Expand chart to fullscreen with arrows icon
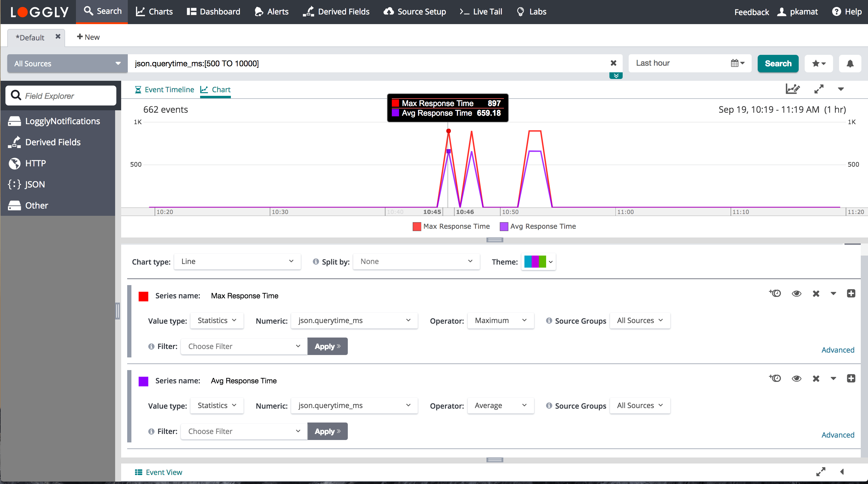Viewport: 868px width, 484px height. tap(819, 89)
